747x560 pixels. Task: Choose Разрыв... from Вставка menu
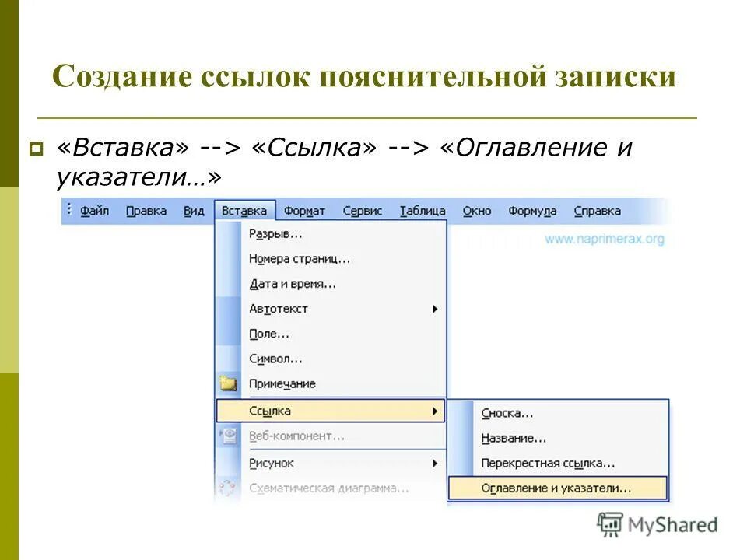pos(331,234)
